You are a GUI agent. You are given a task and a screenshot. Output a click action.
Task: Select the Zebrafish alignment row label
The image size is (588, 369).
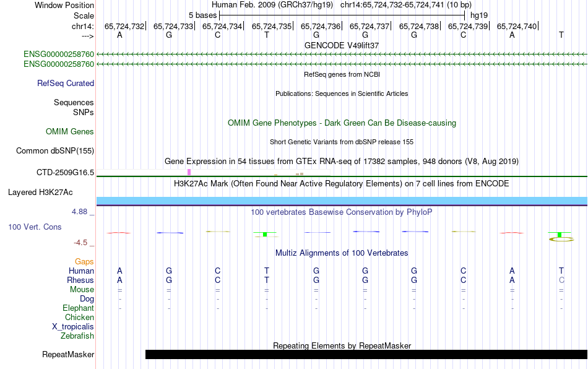point(77,336)
